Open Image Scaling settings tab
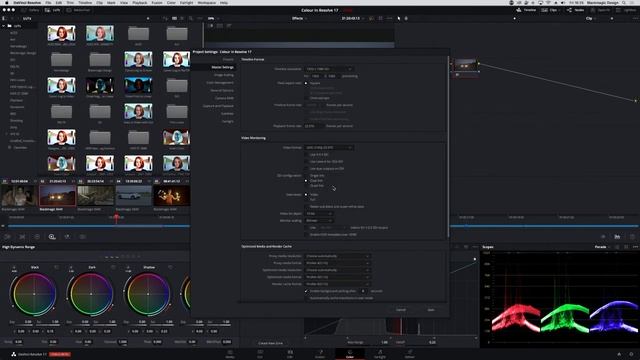Viewport: 640px width, 360px height. point(224,75)
